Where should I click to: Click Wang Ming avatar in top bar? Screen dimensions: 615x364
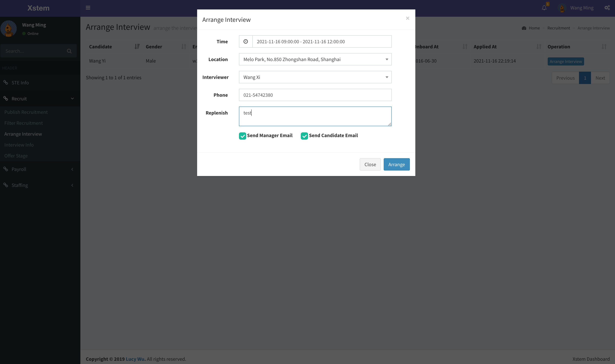[562, 8]
